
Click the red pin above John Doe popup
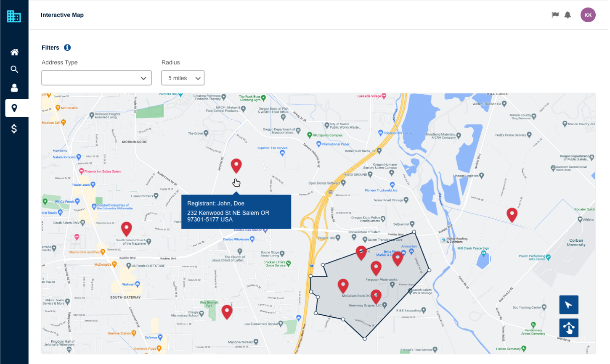click(x=236, y=166)
